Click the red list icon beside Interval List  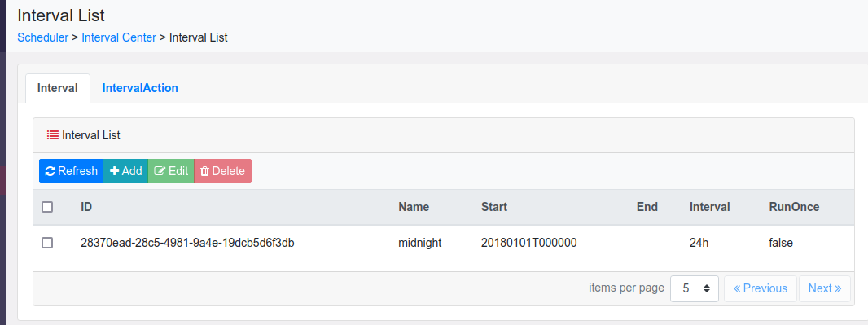click(x=53, y=134)
